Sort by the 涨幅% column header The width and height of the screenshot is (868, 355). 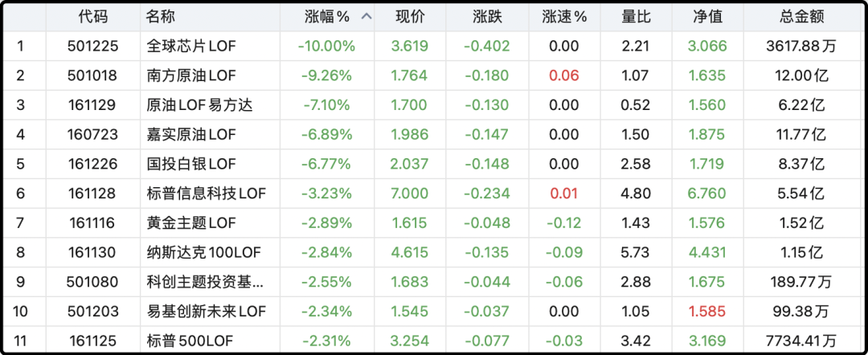[x=327, y=17]
